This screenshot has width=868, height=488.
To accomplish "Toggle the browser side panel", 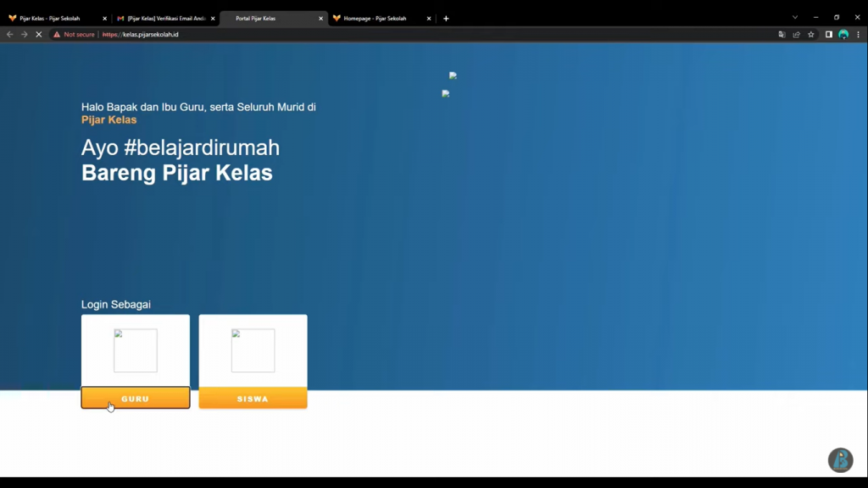I will tap(829, 35).
